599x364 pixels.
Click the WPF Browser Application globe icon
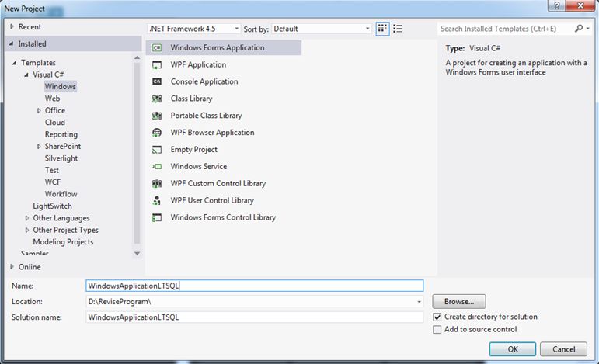point(157,133)
